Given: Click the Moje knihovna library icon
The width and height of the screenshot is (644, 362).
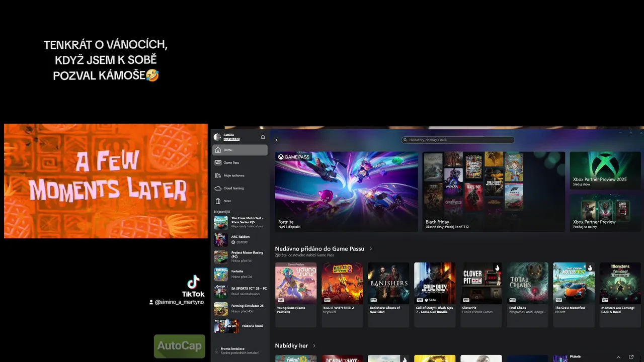Looking at the screenshot, I should pyautogui.click(x=218, y=175).
